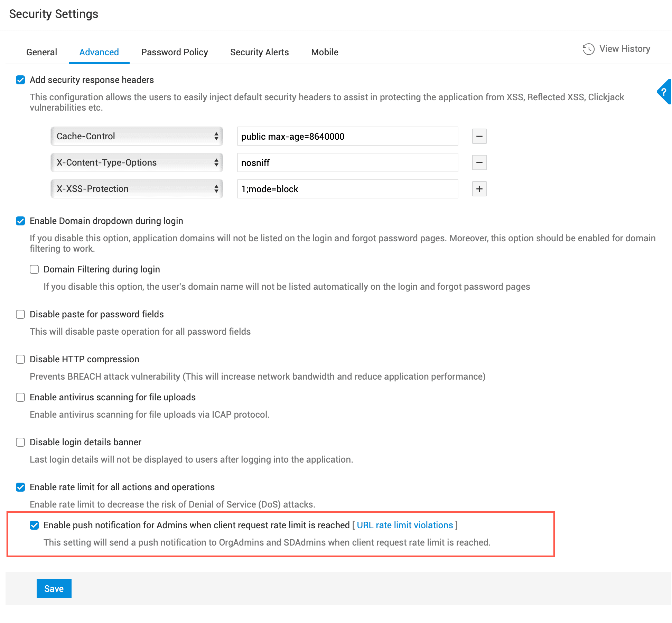Switch to the Password Policy tab
Viewport: 672px width, 623px height.
[x=175, y=52]
